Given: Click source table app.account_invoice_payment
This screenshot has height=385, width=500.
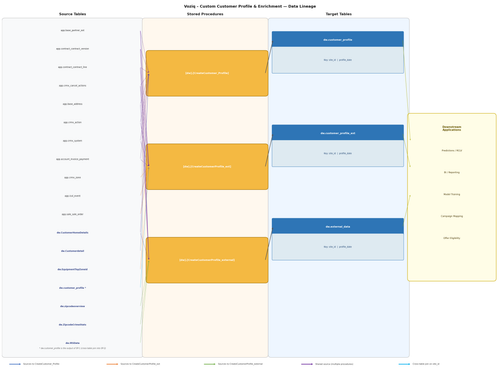Looking at the screenshot, I should coord(72,159).
